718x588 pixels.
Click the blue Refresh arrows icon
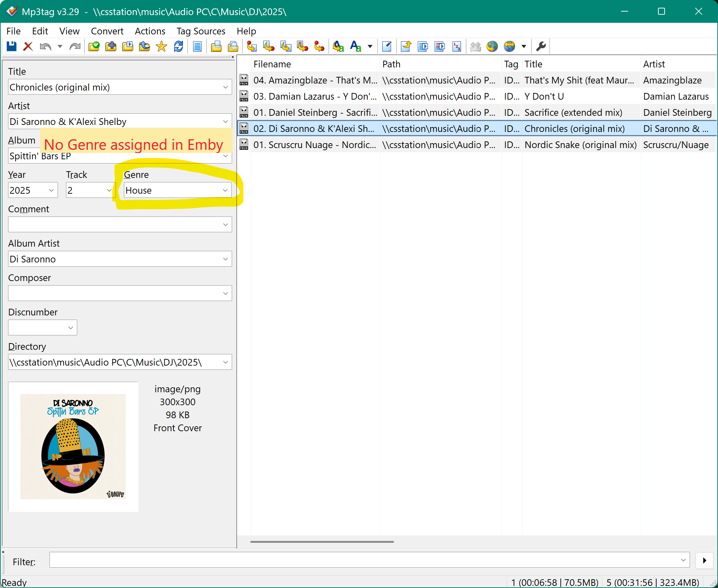(x=178, y=46)
